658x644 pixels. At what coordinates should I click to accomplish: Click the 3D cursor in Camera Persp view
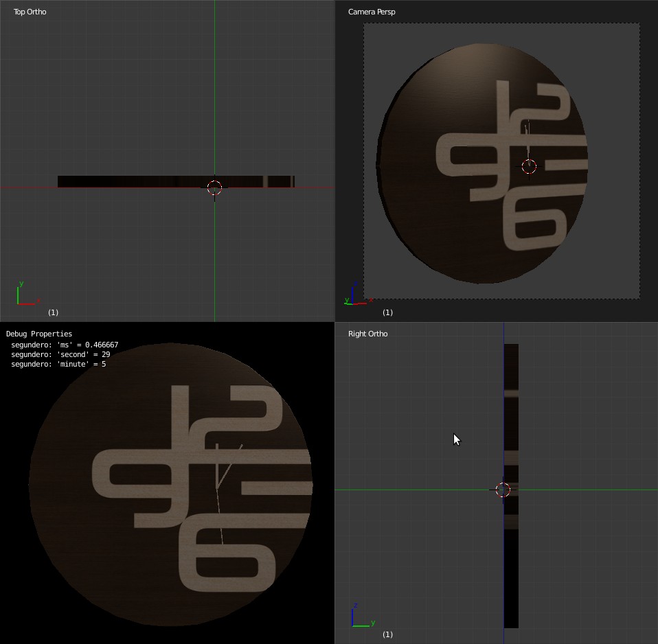(x=529, y=166)
